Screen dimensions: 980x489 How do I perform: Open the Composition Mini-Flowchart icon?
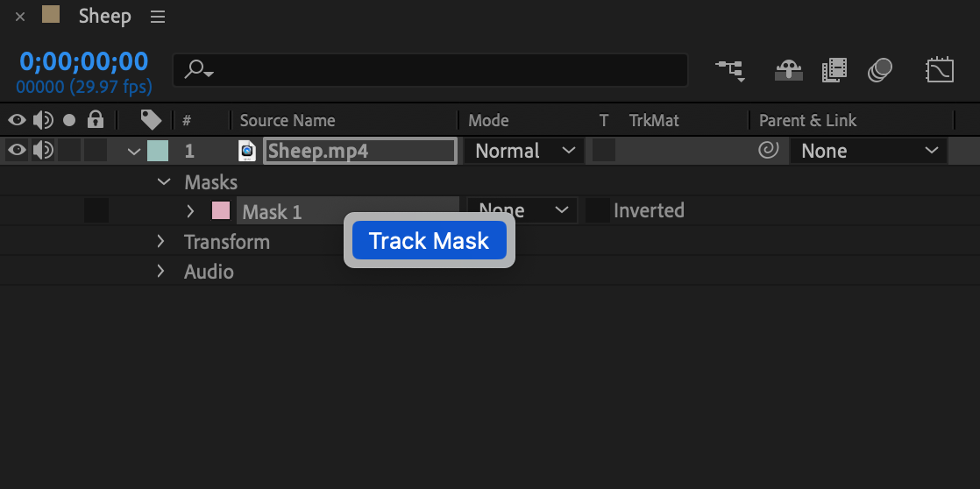730,70
